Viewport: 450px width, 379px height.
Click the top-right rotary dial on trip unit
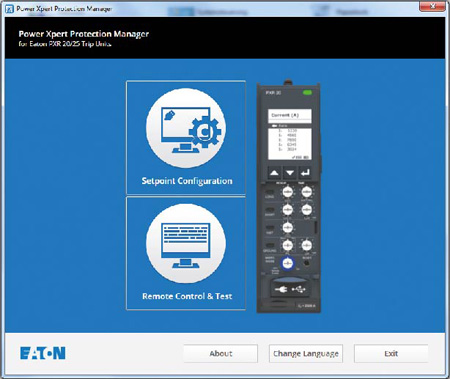click(306, 192)
